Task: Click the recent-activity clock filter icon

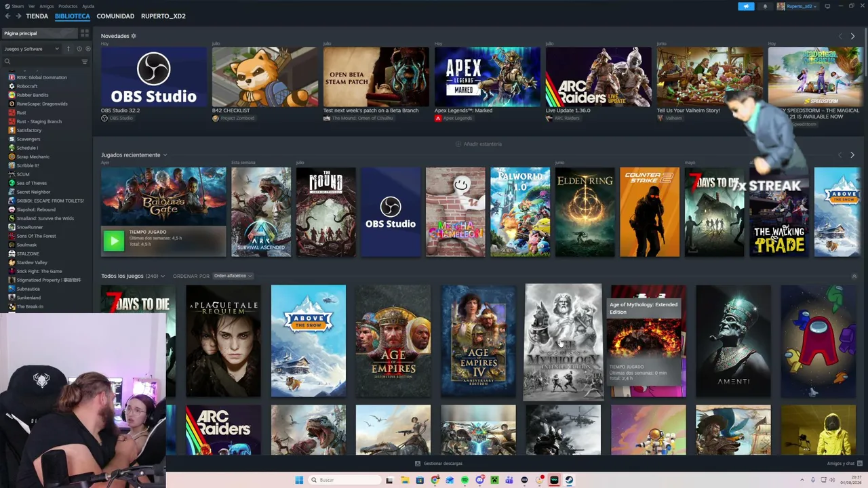Action: pyautogui.click(x=79, y=49)
